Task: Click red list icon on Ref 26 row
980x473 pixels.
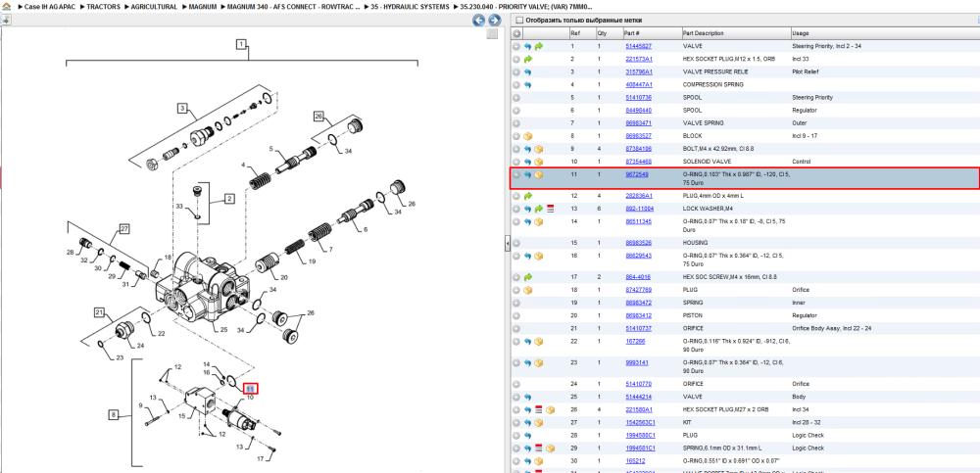Action: 539,410
